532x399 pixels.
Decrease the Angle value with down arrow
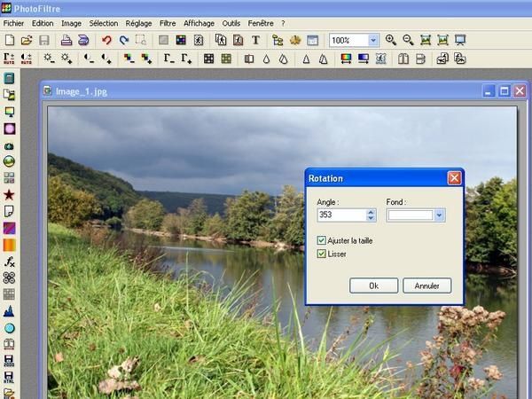click(x=371, y=218)
